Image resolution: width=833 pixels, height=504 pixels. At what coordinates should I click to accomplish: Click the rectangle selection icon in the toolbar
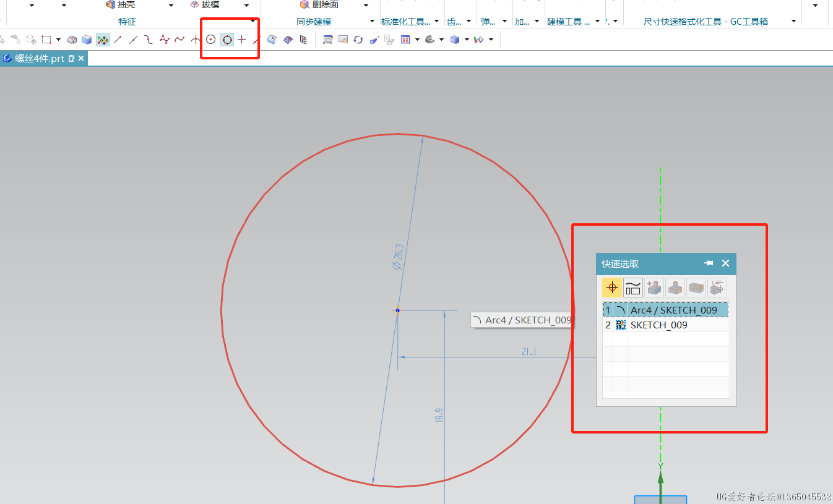click(x=46, y=40)
